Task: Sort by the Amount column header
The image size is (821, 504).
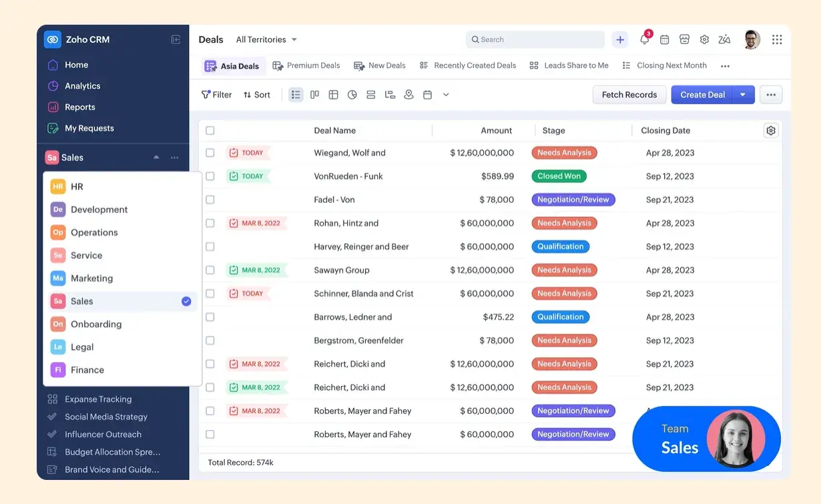Action: tap(497, 131)
